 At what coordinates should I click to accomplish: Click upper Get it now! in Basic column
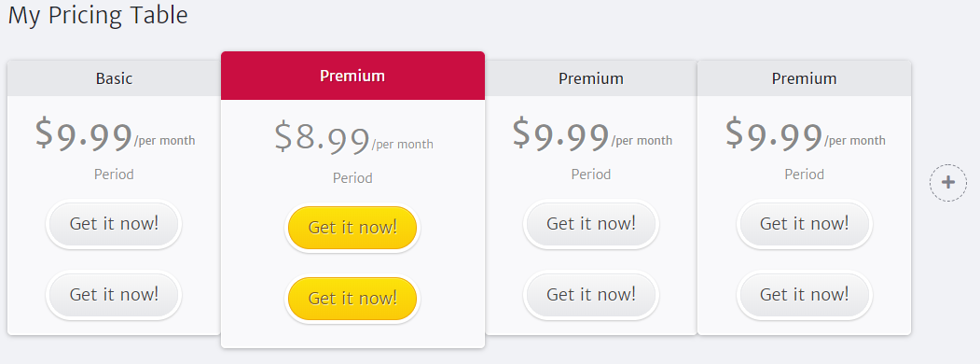click(x=114, y=223)
